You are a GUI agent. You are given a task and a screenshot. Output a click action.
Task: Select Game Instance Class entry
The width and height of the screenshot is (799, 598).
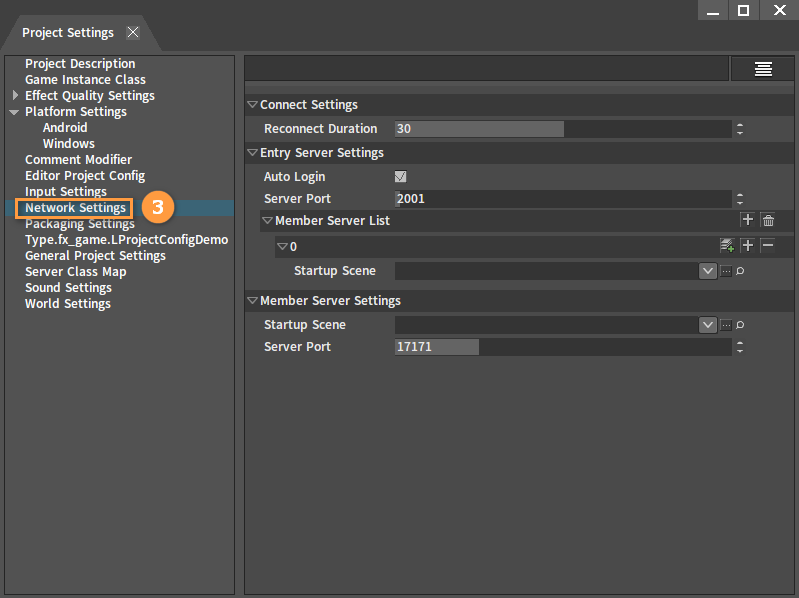point(85,79)
